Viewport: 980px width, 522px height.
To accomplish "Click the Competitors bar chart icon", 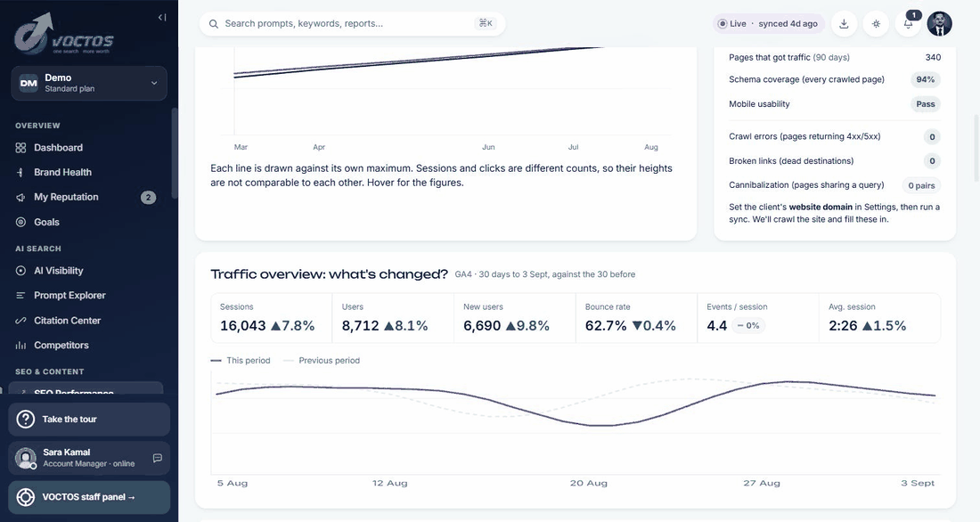I will [20, 345].
